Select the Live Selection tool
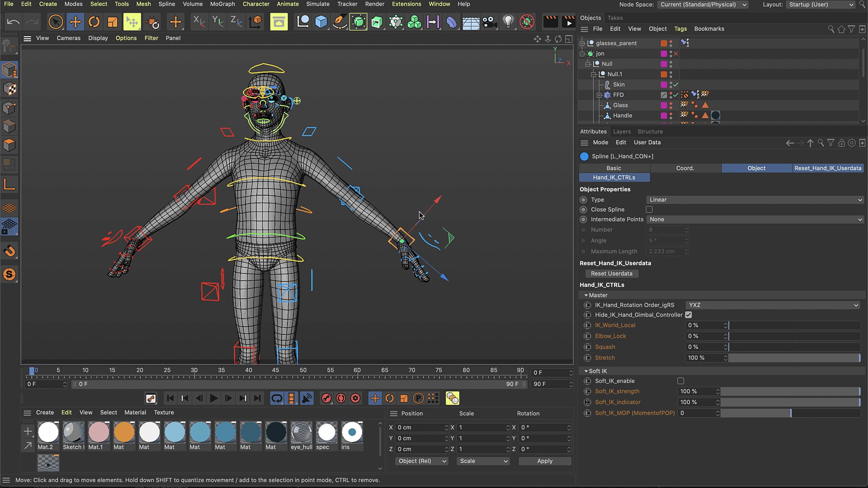The height and width of the screenshot is (488, 868). tap(55, 22)
